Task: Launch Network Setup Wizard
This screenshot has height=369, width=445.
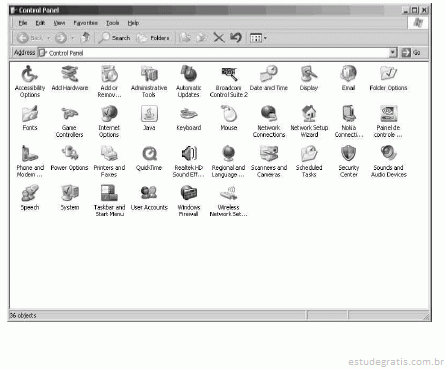Action: pos(309,121)
